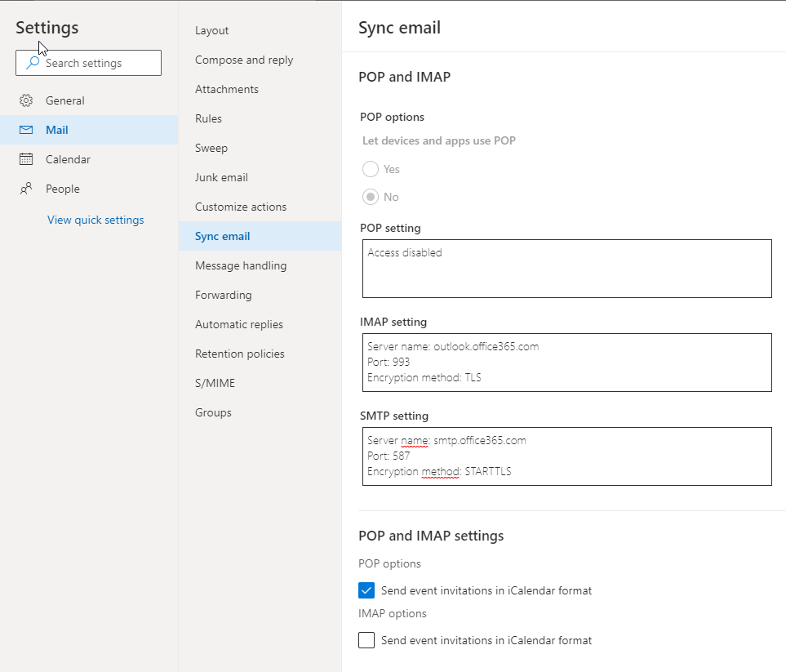The image size is (786, 672).
Task: Select No for POP access
Action: point(371,197)
